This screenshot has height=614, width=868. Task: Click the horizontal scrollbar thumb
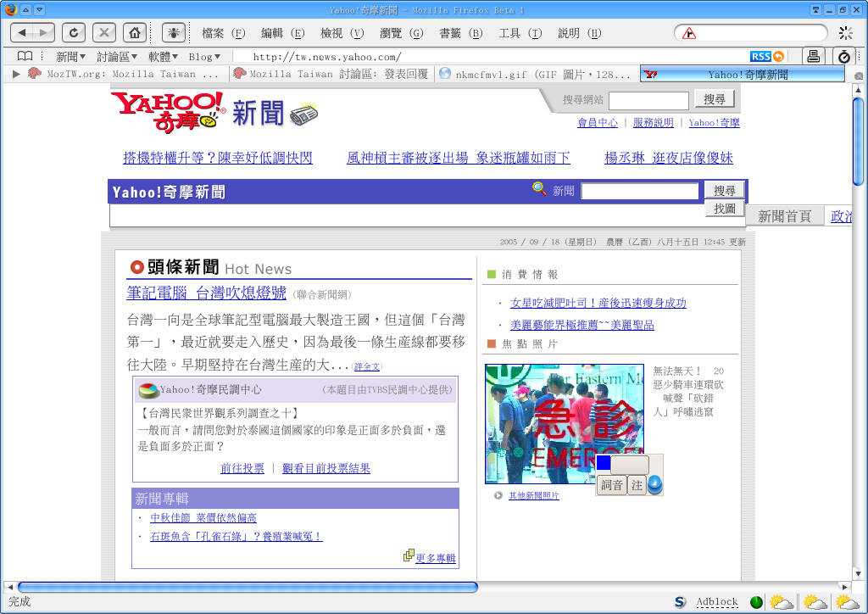tap(248, 587)
